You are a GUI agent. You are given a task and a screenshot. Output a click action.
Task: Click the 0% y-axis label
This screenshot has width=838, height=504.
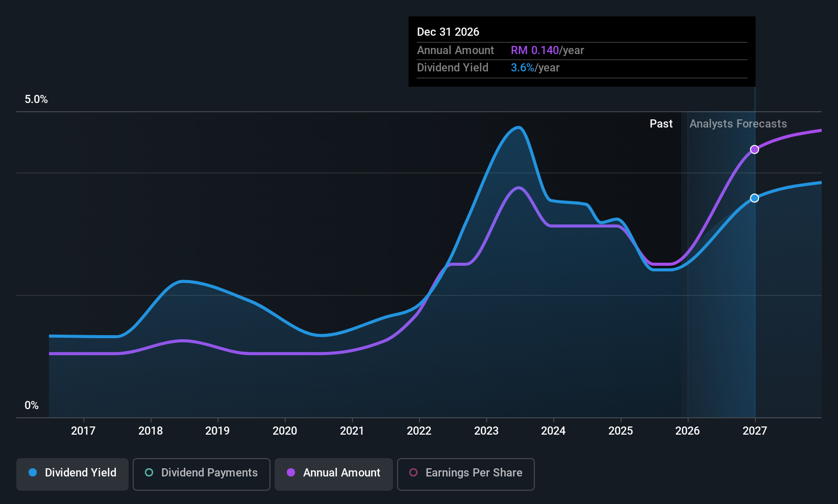click(32, 406)
